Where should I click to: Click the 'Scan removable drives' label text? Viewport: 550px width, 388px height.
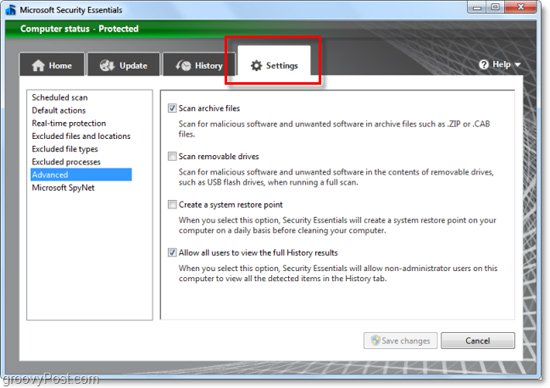pos(219,156)
